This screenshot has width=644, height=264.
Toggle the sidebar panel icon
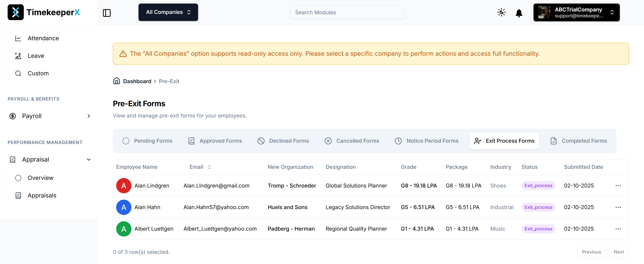(x=107, y=13)
